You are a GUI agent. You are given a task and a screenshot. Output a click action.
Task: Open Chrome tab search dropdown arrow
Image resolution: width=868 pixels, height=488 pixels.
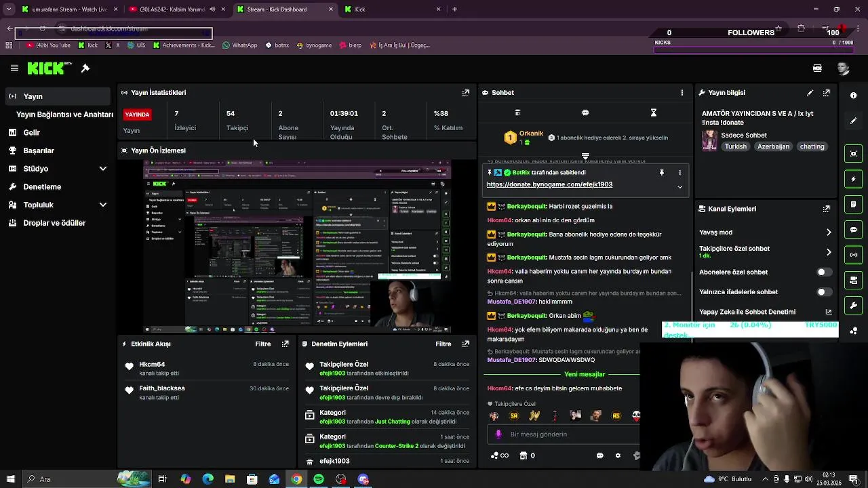(x=9, y=9)
